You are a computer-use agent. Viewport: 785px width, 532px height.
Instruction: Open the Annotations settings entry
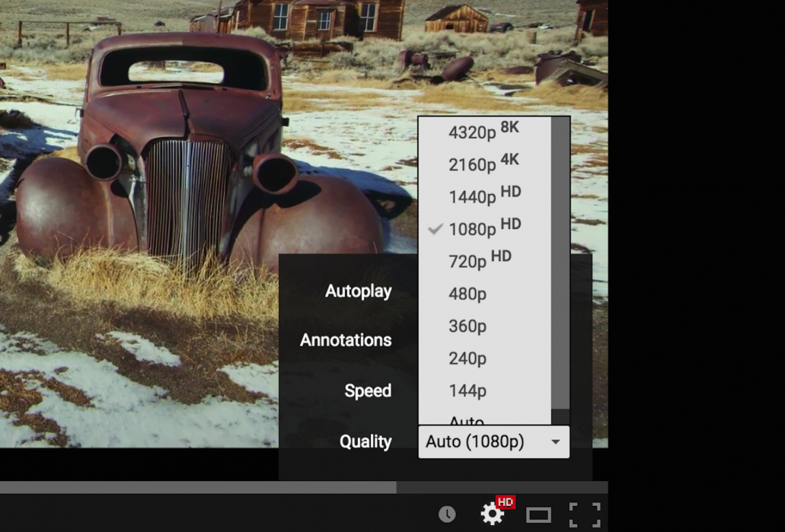pyautogui.click(x=345, y=340)
